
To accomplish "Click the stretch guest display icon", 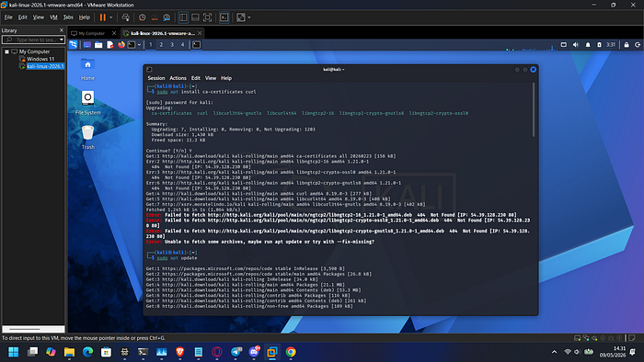I will [241, 17].
